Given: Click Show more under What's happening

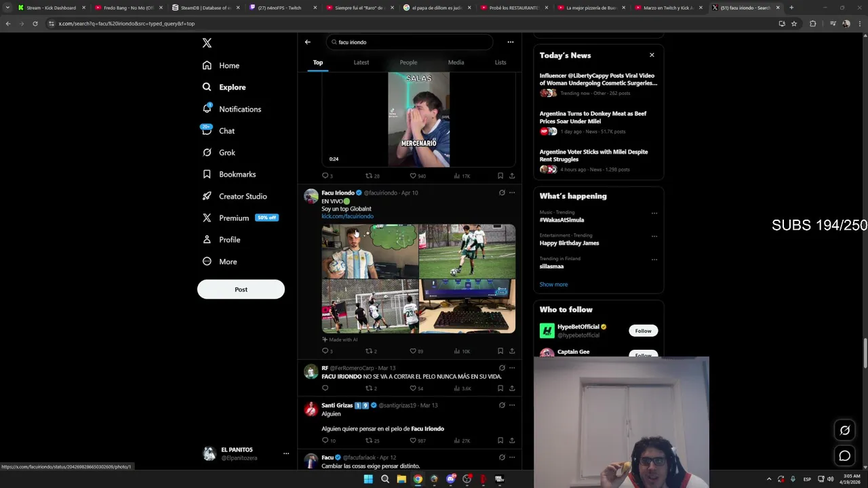Looking at the screenshot, I should coord(553,285).
